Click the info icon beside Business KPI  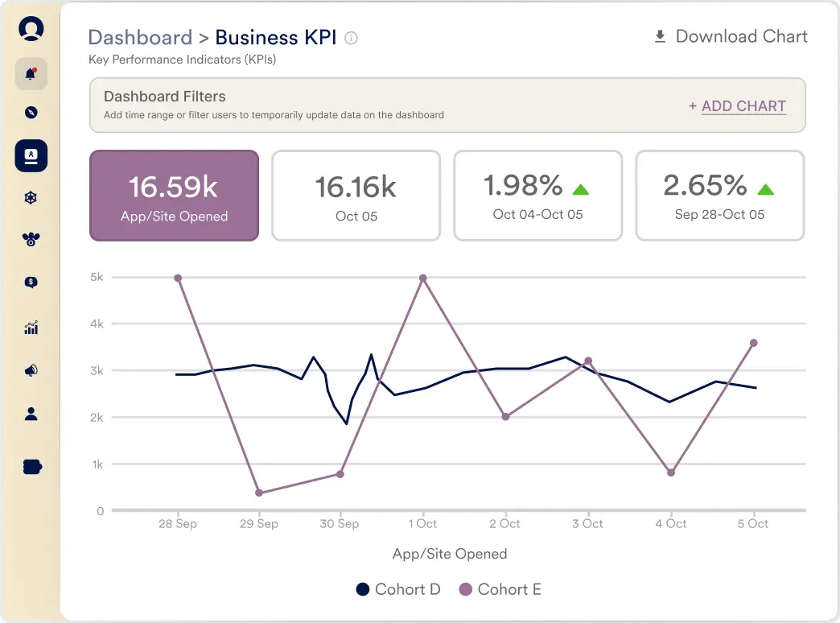(x=351, y=38)
